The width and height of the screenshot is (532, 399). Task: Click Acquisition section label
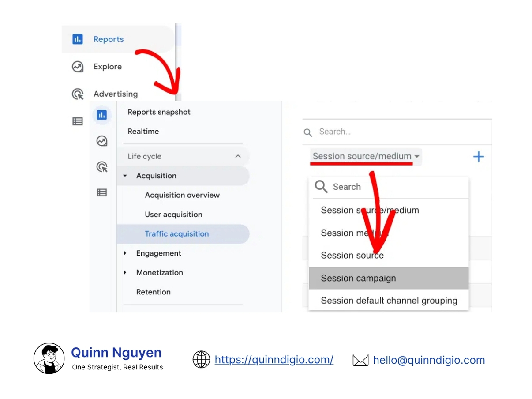(156, 176)
